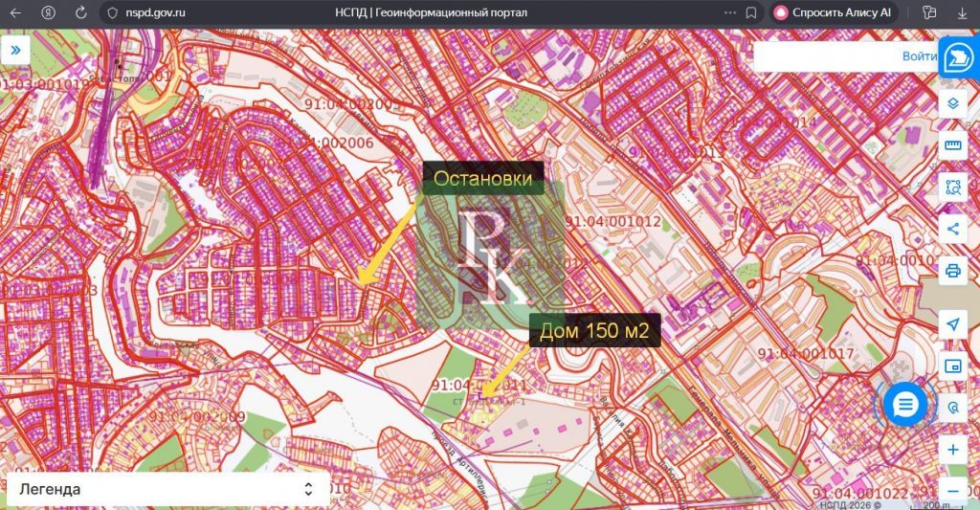The image size is (980, 510).
Task: Toggle the overview mini-map
Action: [x=952, y=366]
